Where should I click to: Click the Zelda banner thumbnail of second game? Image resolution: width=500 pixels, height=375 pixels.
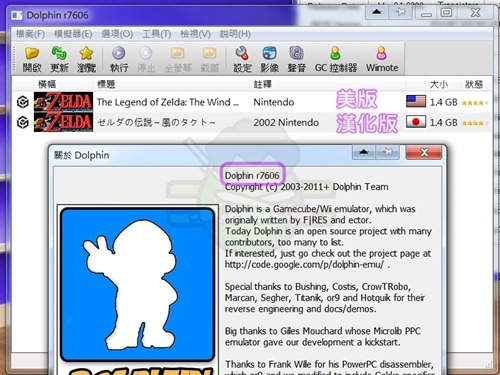coord(63,122)
